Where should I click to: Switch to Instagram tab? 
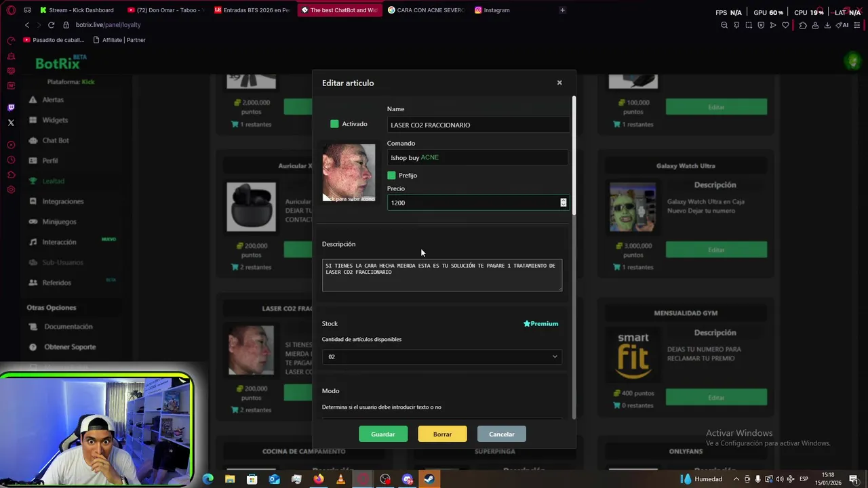point(492,10)
